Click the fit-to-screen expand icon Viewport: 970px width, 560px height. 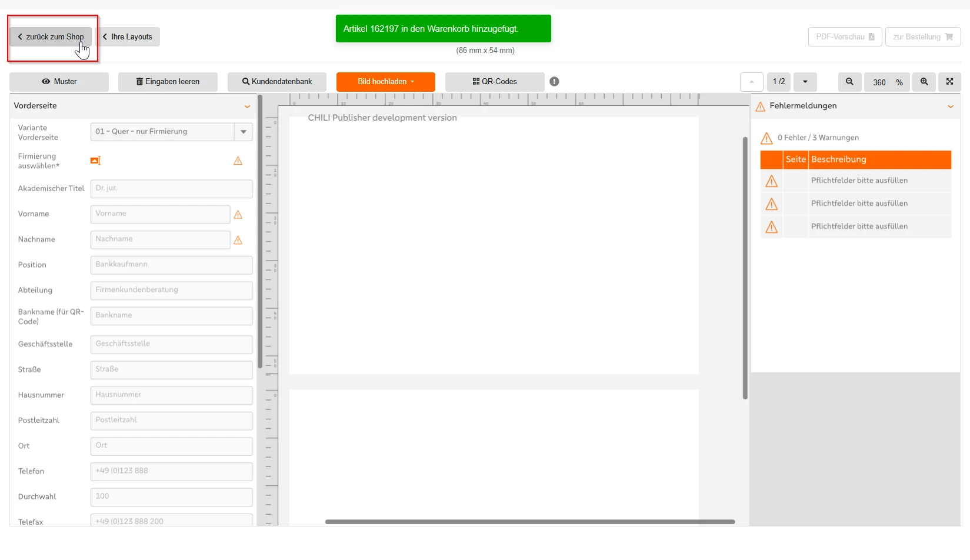click(949, 82)
